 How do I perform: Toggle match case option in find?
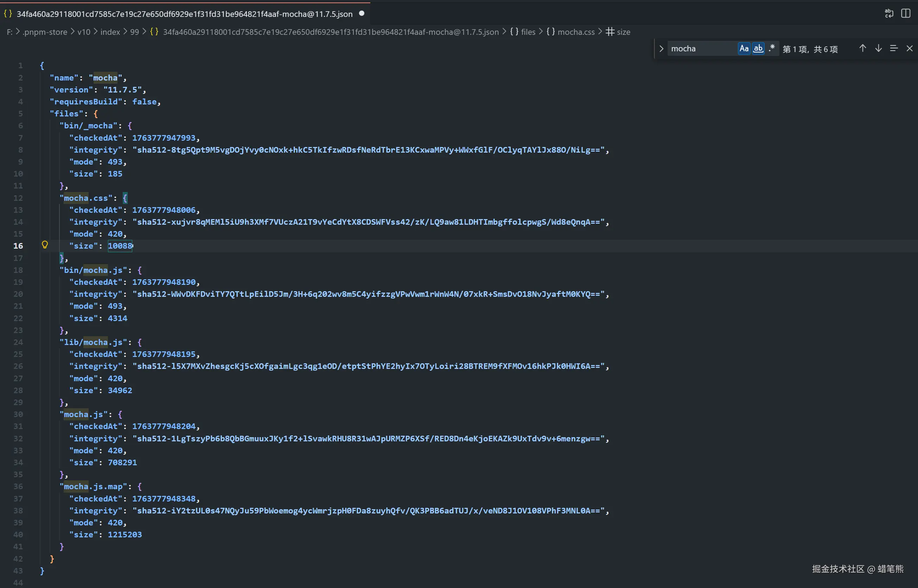tap(744, 49)
